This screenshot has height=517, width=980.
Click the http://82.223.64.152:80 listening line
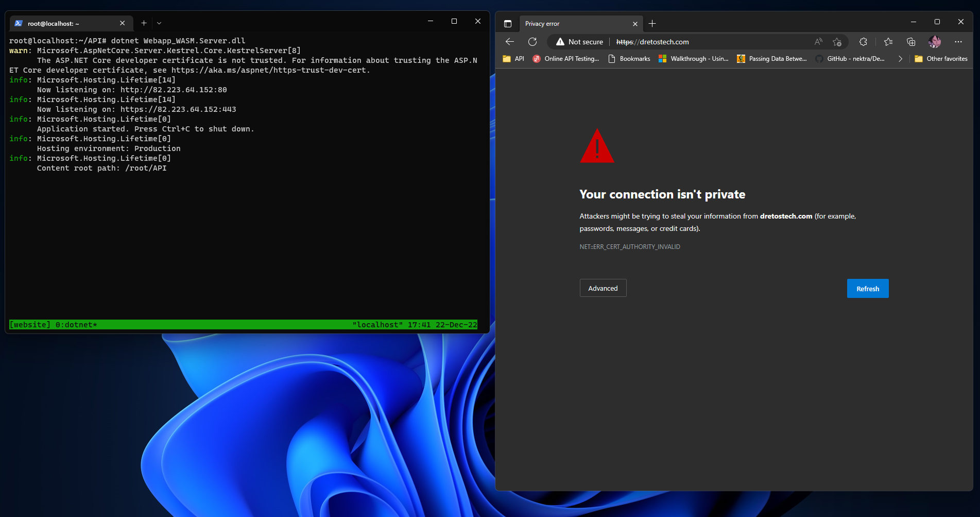pyautogui.click(x=132, y=90)
